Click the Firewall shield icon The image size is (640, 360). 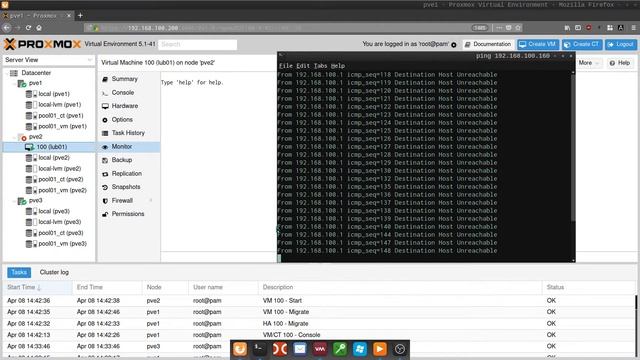click(105, 200)
